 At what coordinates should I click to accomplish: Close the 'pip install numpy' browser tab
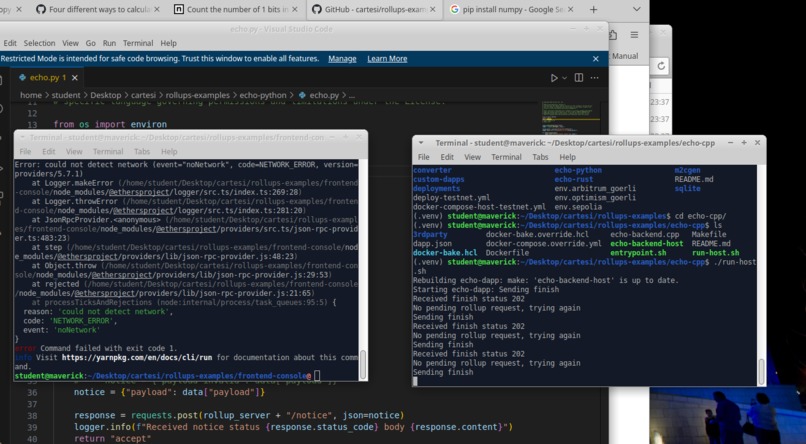[571, 9]
